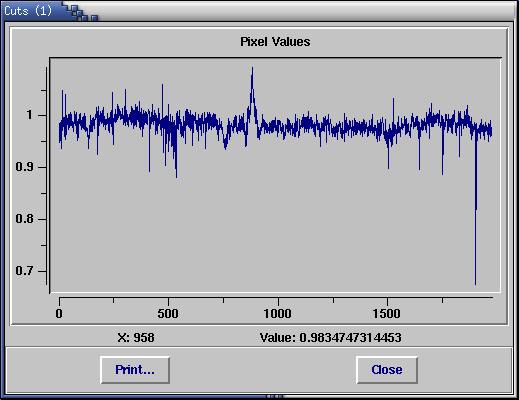Image resolution: width=519 pixels, height=400 pixels.
Task: Close the Cuts dialog with Close button
Action: (x=387, y=370)
